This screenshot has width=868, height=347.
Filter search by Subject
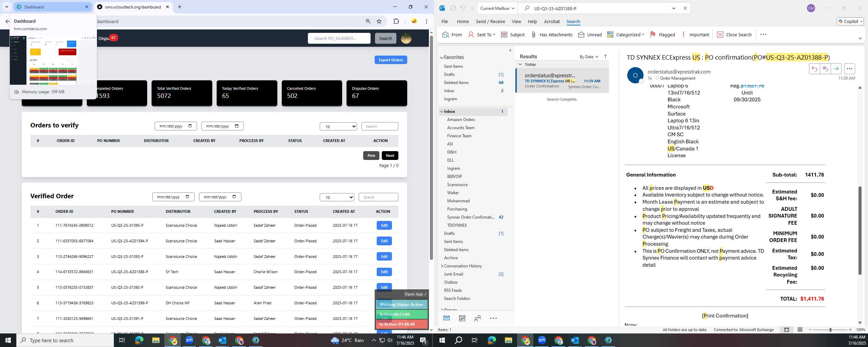point(513,35)
